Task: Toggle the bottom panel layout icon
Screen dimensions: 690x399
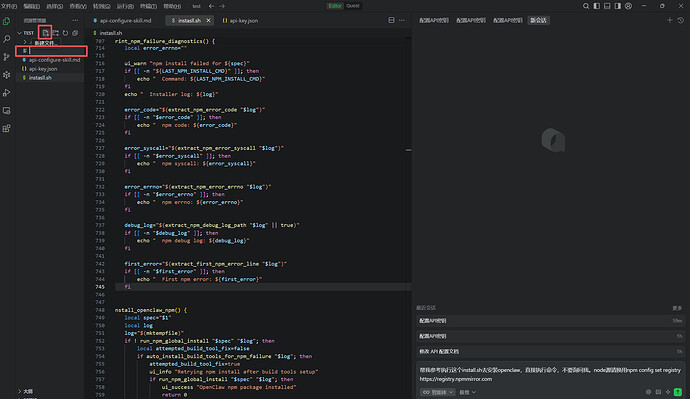Action: tap(607, 6)
